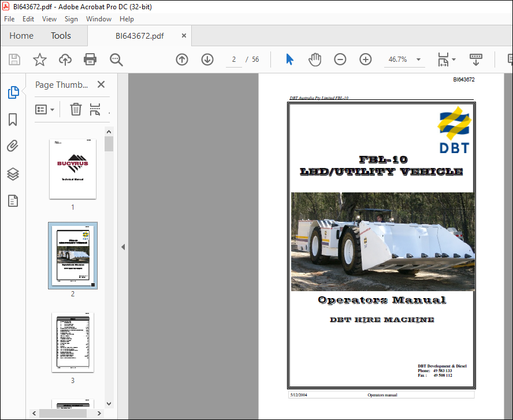Click the total pages '56' label

pyautogui.click(x=255, y=60)
